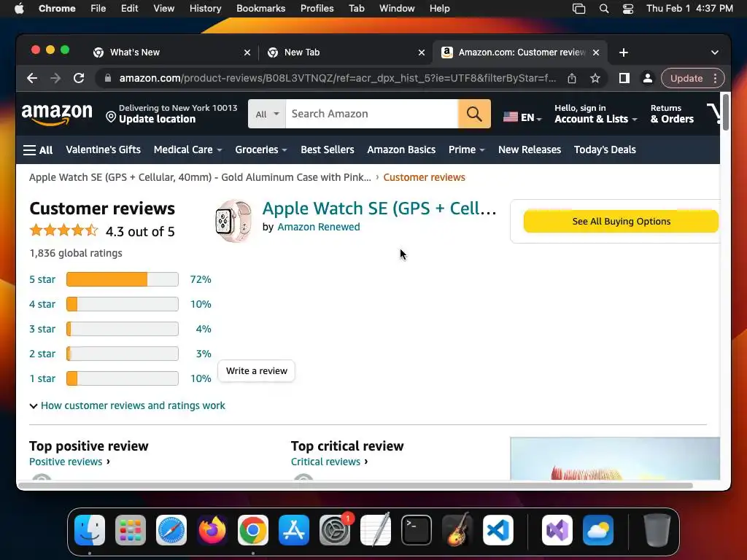Click the Search Amazon input field
This screenshot has height=560, width=747.
click(371, 114)
